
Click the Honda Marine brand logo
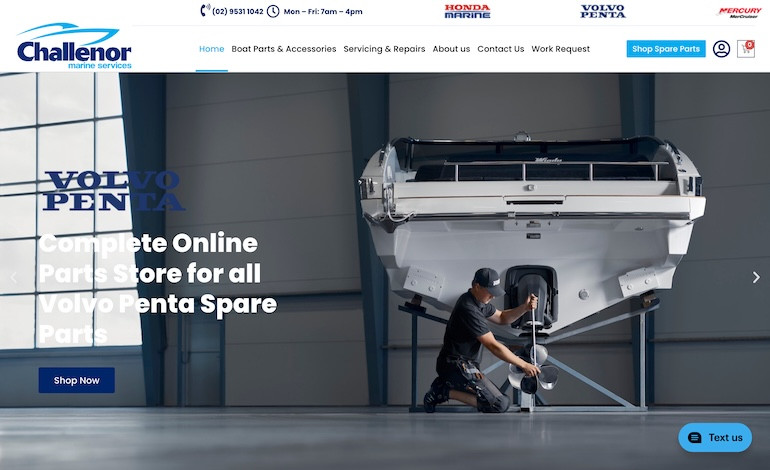467,11
